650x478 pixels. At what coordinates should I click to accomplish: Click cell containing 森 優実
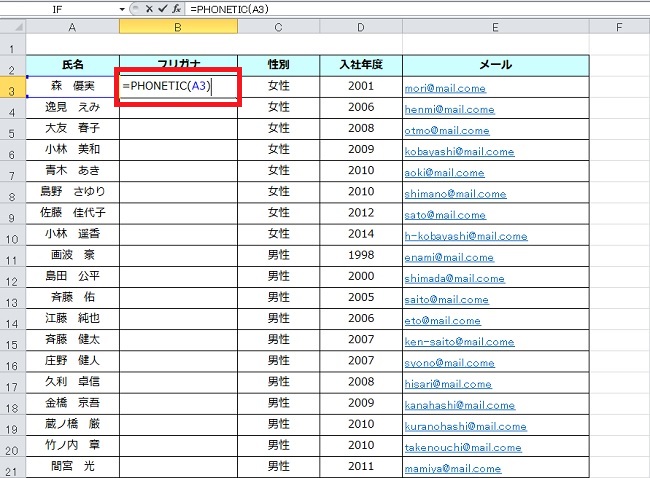(72, 86)
